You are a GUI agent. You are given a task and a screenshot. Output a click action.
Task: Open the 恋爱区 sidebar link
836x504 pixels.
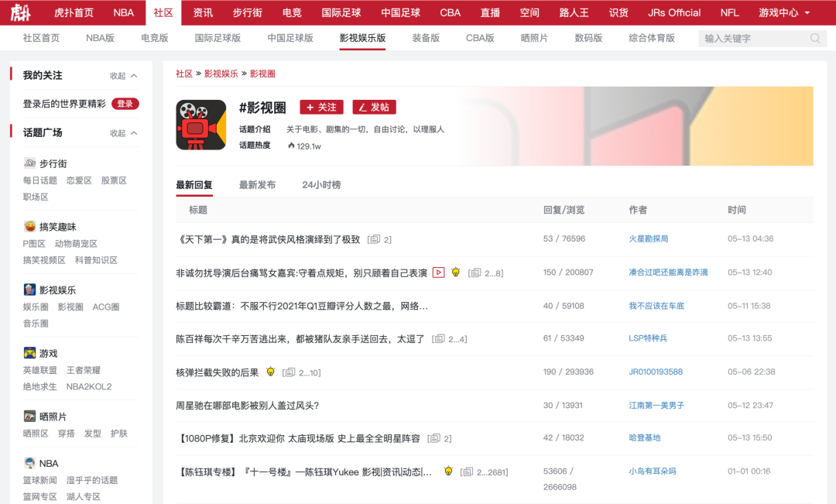pyautogui.click(x=79, y=180)
